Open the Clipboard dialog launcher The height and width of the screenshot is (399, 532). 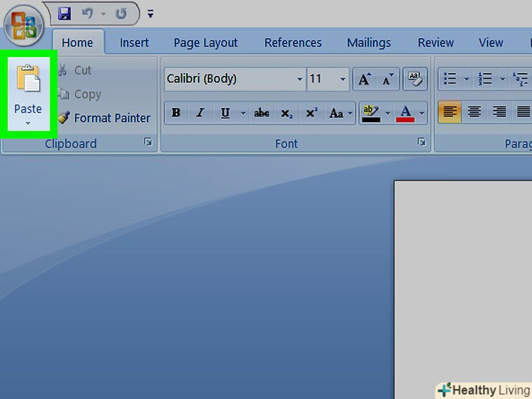tap(148, 142)
